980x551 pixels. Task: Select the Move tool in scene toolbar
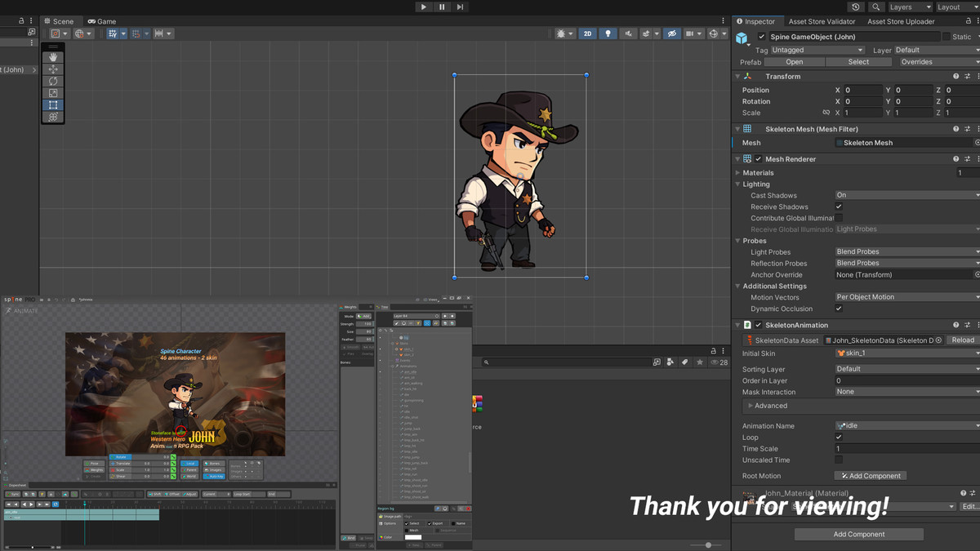point(53,69)
